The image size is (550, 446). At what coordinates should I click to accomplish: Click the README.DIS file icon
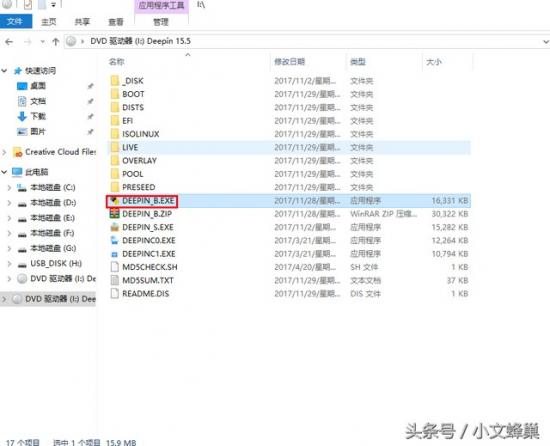(115, 294)
